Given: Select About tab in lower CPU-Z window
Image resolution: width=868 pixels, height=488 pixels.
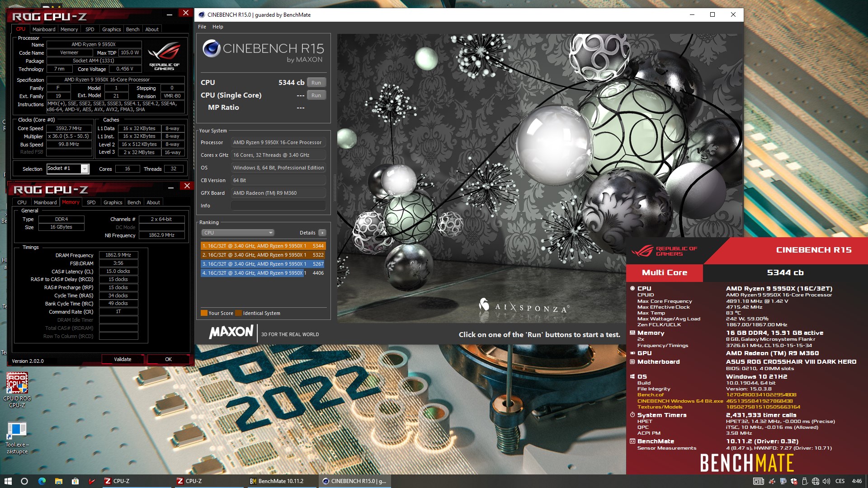Looking at the screenshot, I should click(x=153, y=202).
